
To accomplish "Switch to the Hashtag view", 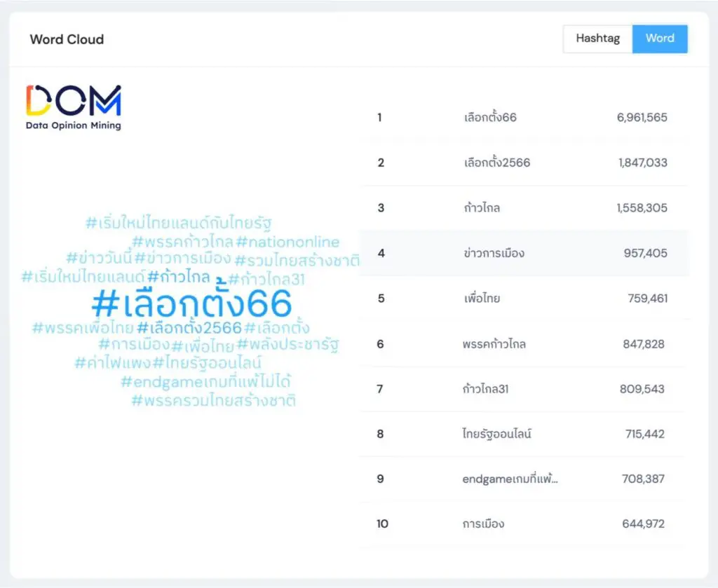I will 597,39.
